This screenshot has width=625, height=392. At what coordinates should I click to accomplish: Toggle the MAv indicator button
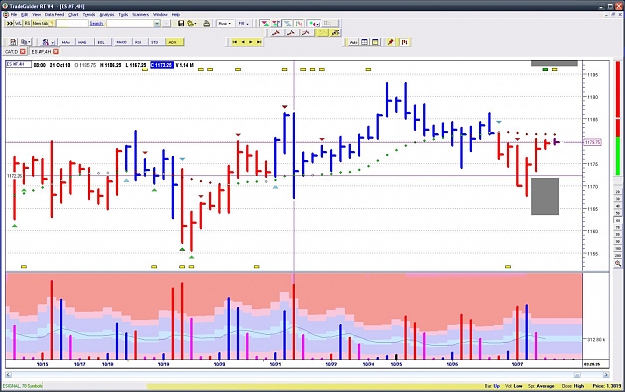[x=66, y=42]
